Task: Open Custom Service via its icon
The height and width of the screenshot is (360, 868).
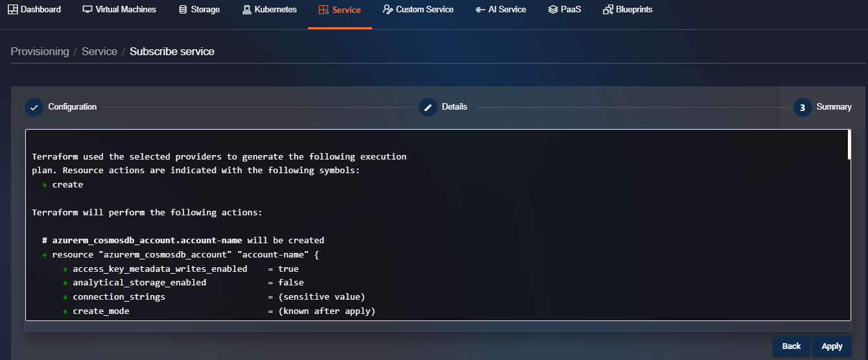Action: [x=388, y=10]
